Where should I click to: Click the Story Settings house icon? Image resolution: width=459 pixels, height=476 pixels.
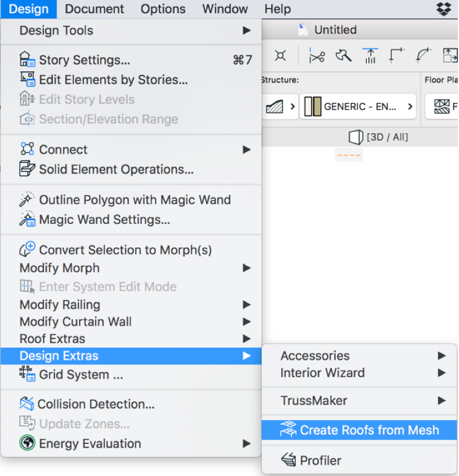tap(27, 60)
